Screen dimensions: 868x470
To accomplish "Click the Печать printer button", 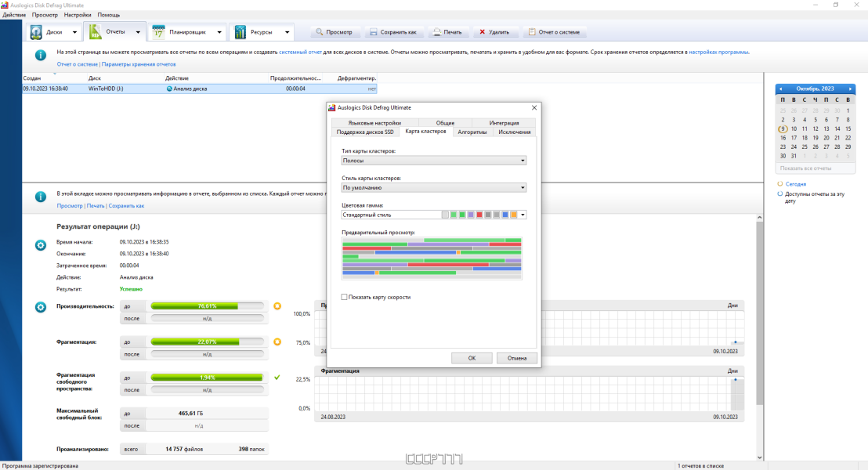I will point(447,32).
